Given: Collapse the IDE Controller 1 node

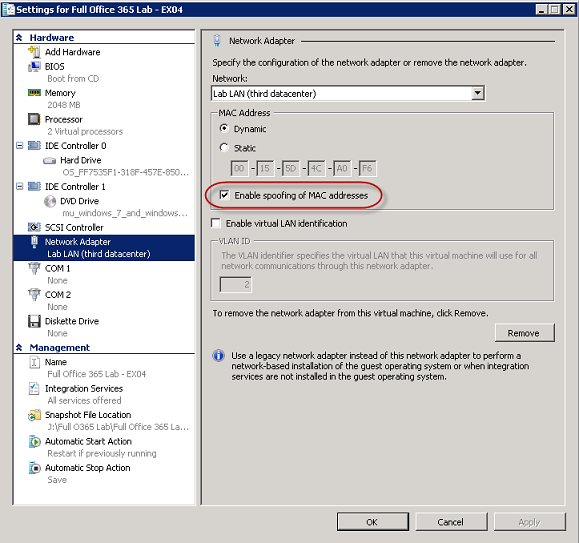Looking at the screenshot, I should point(20,187).
